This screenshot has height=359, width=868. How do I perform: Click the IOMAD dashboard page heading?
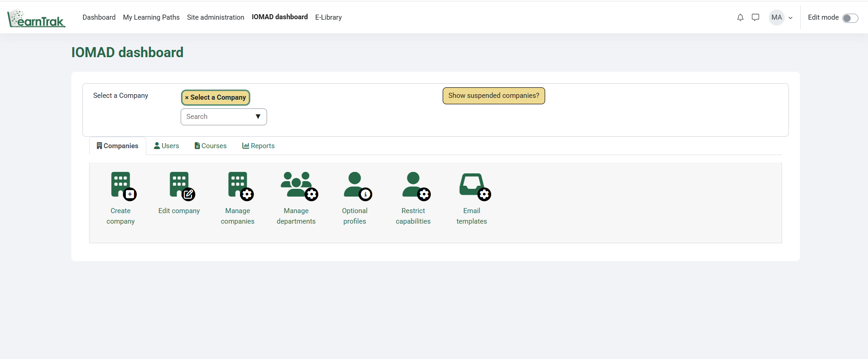click(127, 53)
